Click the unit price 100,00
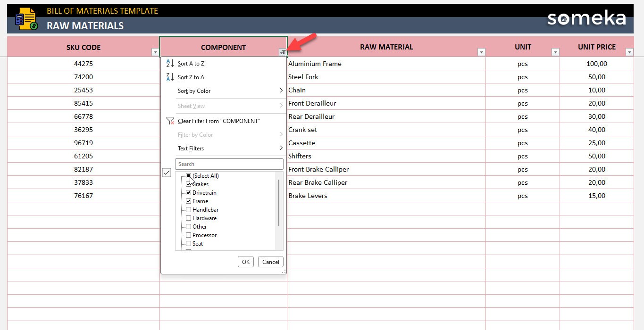The image size is (644, 330). point(597,64)
